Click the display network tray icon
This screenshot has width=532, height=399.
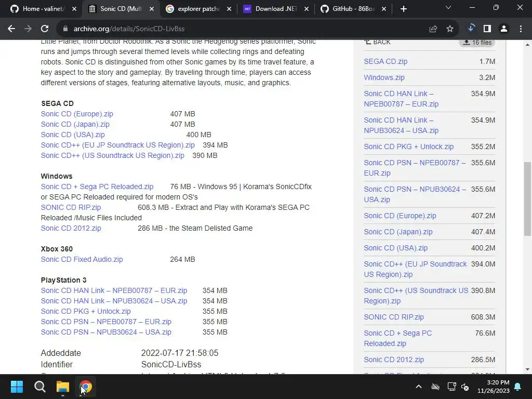(x=451, y=387)
